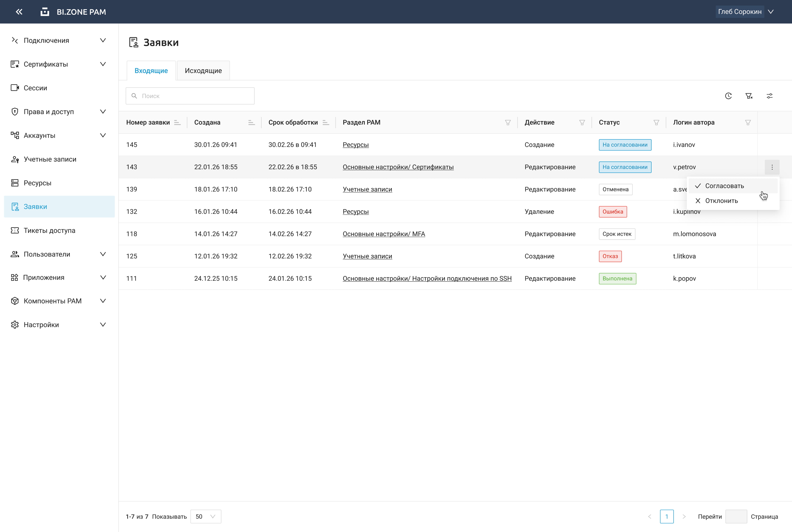Click the clear filters funnel icon
The width and height of the screenshot is (792, 532).
tap(749, 96)
